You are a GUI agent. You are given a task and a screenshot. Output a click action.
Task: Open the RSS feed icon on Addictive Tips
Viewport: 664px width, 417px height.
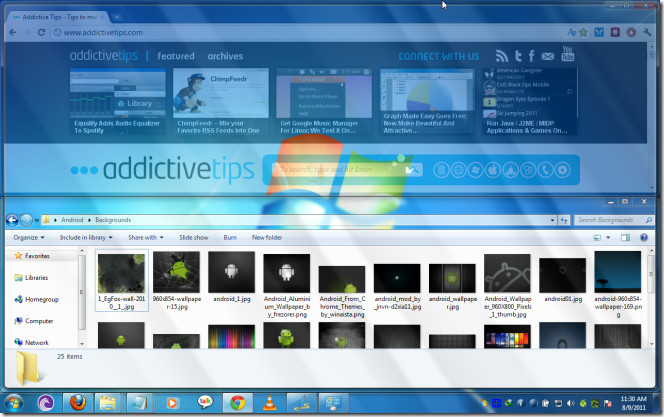[501, 56]
